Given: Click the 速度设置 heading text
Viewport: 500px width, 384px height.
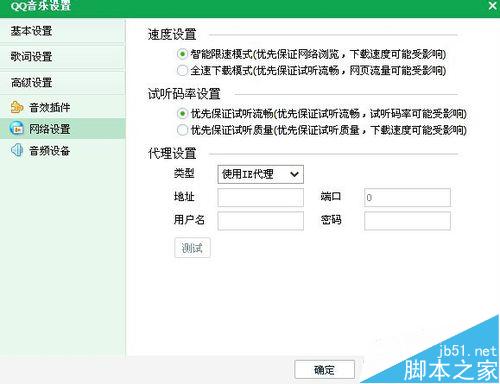Looking at the screenshot, I should [172, 35].
